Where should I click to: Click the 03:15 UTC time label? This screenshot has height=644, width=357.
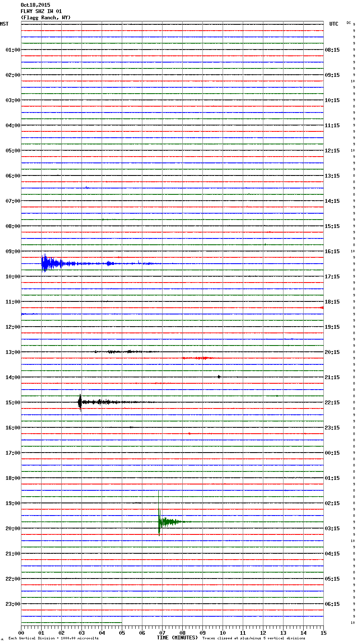[332, 529]
